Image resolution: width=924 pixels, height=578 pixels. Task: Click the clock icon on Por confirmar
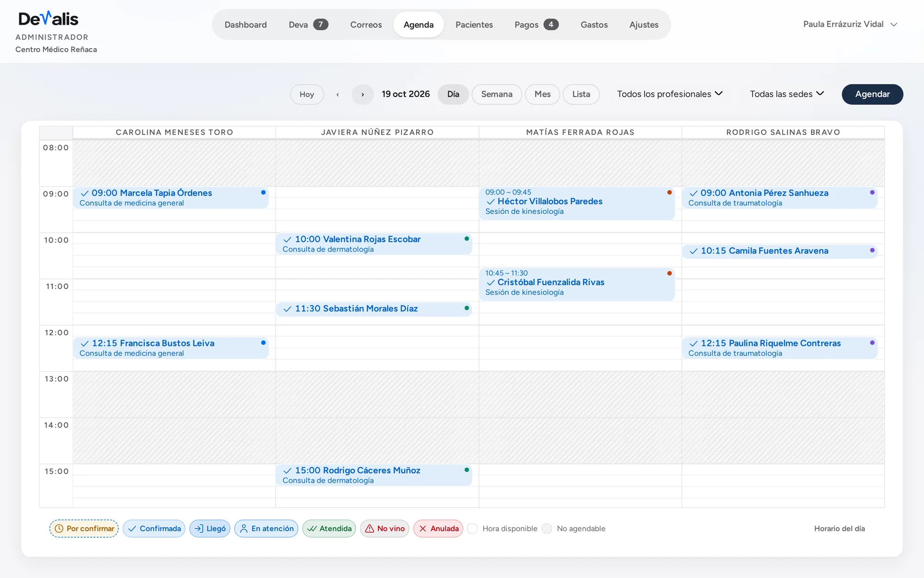tap(59, 529)
